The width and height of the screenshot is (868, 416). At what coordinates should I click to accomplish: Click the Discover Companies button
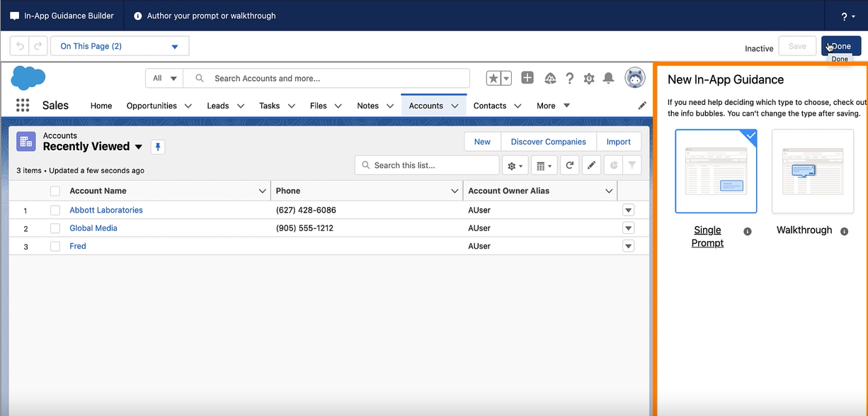[x=549, y=142]
